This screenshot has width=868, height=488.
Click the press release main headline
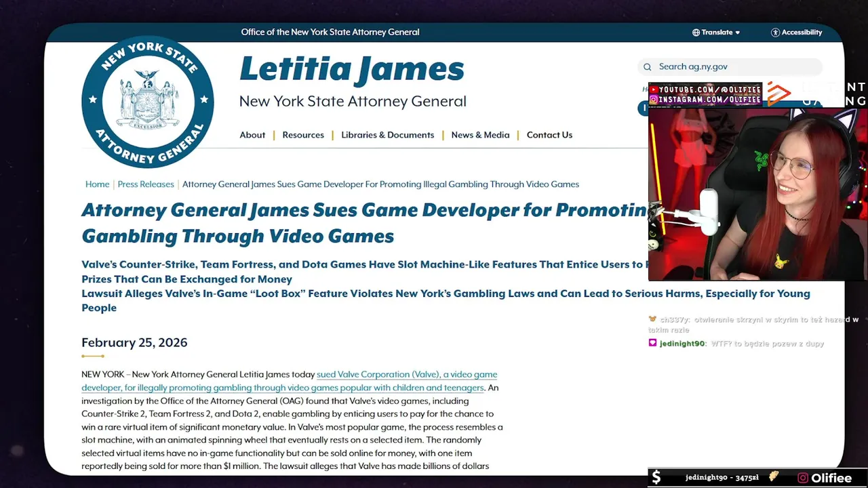point(364,223)
